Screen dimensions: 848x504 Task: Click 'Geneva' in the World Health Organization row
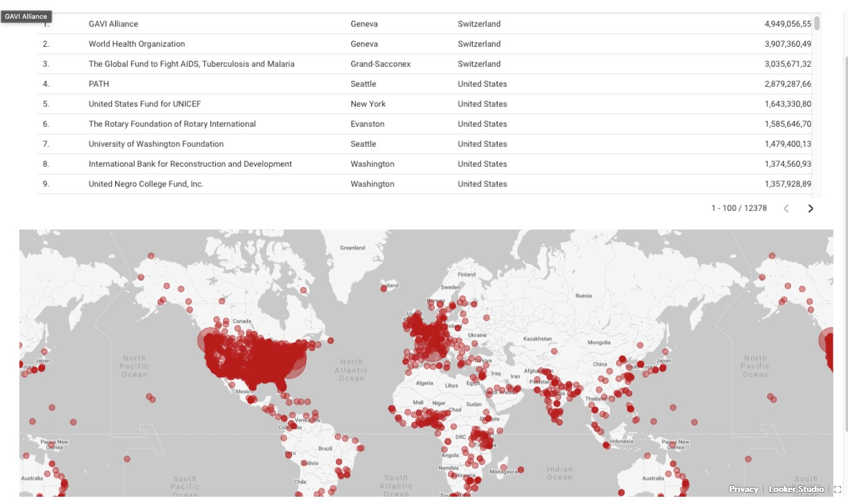point(364,44)
